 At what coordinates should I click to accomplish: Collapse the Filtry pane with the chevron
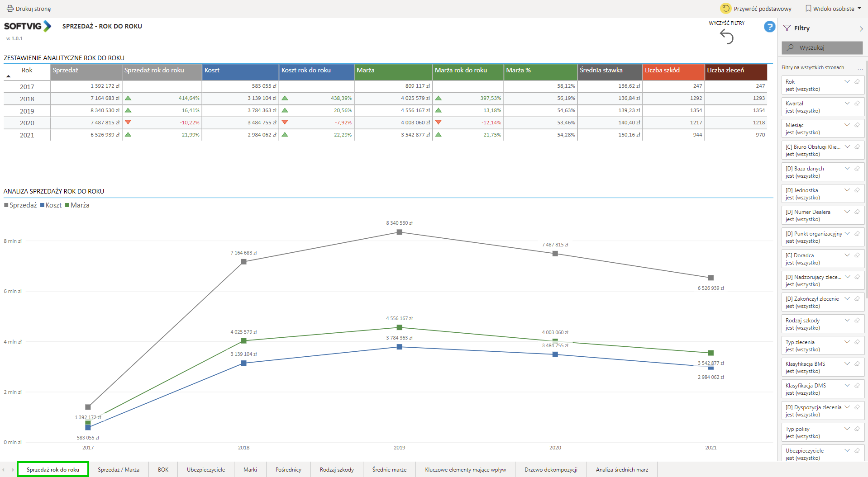(861, 28)
